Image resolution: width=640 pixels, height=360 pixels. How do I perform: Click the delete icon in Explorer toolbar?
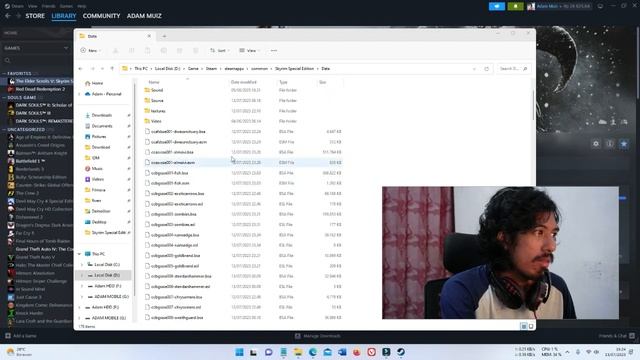(196, 50)
